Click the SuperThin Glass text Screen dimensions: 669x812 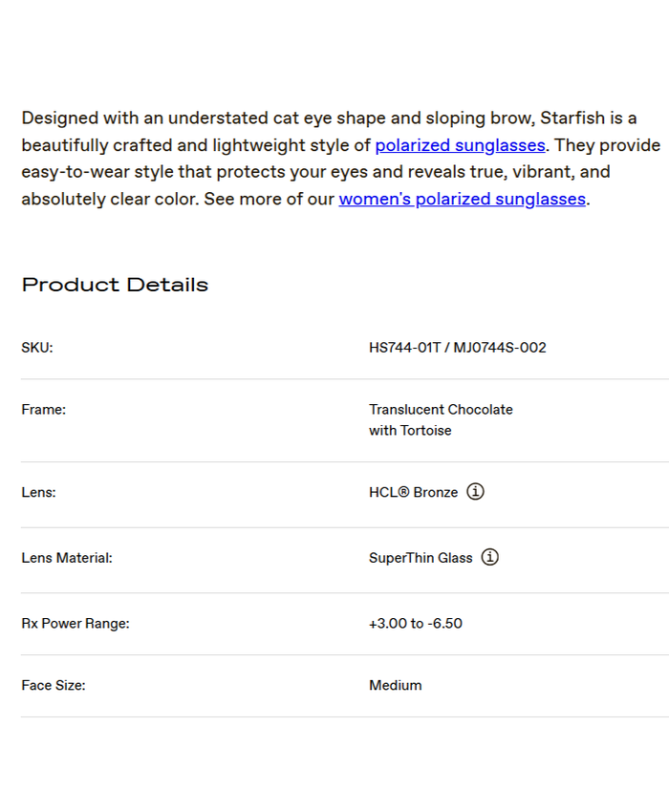pos(421,558)
